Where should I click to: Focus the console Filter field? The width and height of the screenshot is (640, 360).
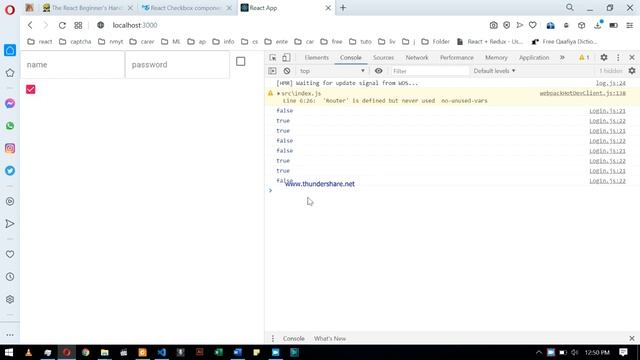tap(429, 71)
